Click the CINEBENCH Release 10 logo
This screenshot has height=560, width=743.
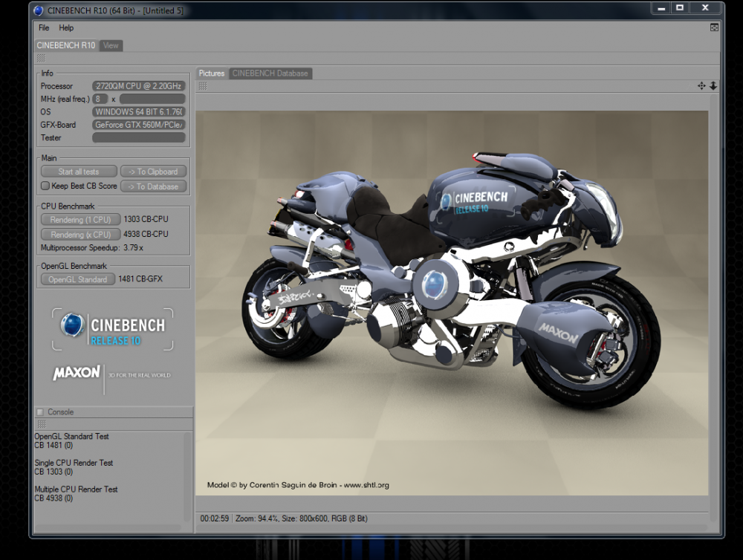pyautogui.click(x=113, y=330)
